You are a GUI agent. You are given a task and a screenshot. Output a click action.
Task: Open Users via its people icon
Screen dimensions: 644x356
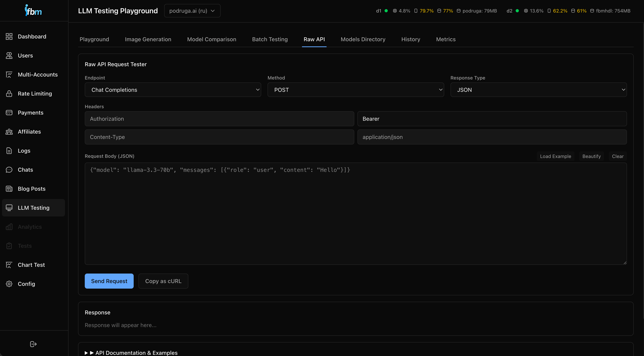(x=9, y=56)
